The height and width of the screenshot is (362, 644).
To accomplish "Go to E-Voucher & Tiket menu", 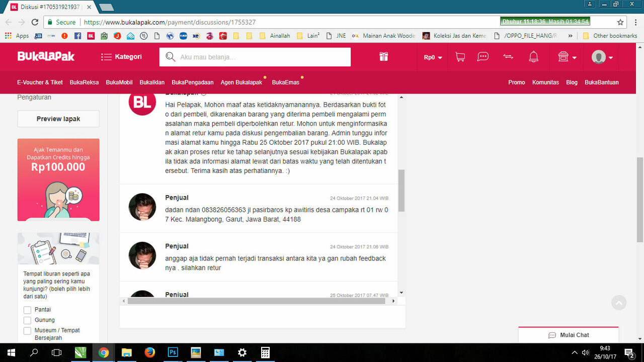I will tap(40, 82).
